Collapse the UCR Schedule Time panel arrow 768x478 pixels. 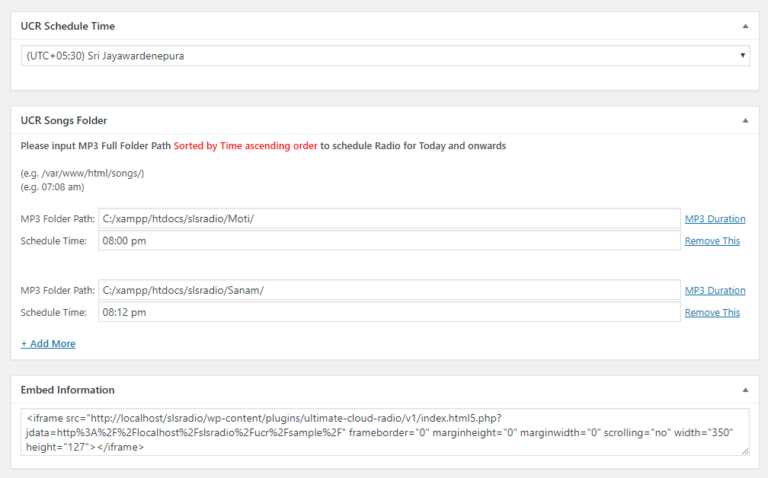tap(744, 25)
